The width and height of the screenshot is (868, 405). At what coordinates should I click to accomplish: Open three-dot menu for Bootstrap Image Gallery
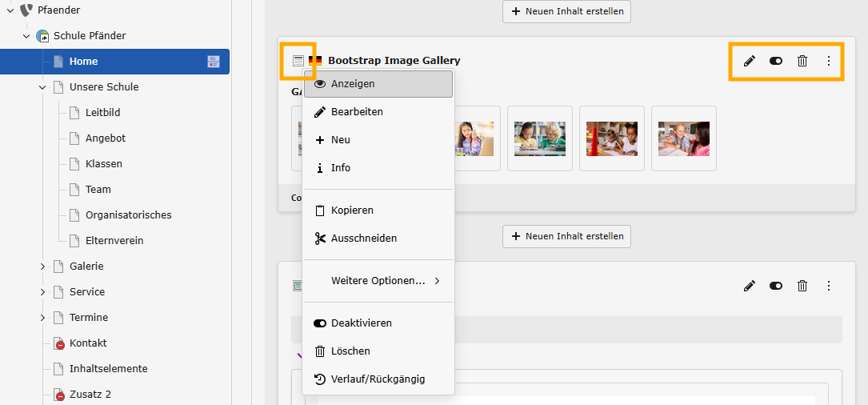(x=829, y=61)
